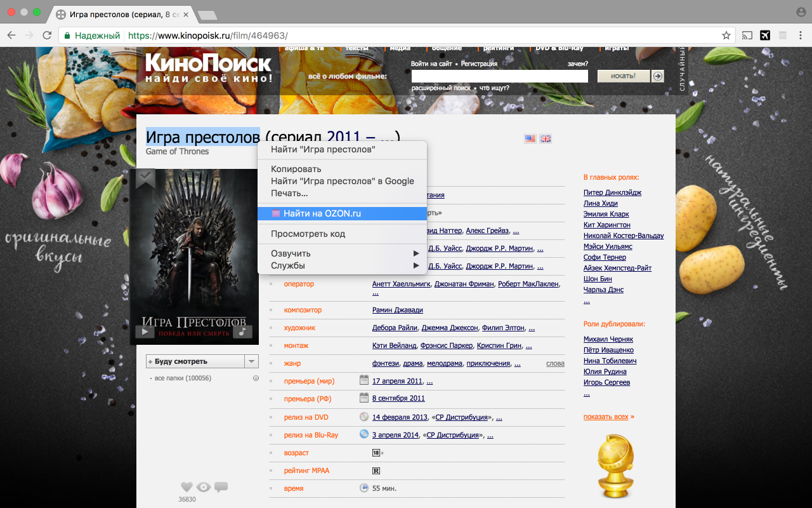Viewport: 812px width, 508px height.
Task: Choose Просмотреть код in context menu
Action: tap(342, 234)
